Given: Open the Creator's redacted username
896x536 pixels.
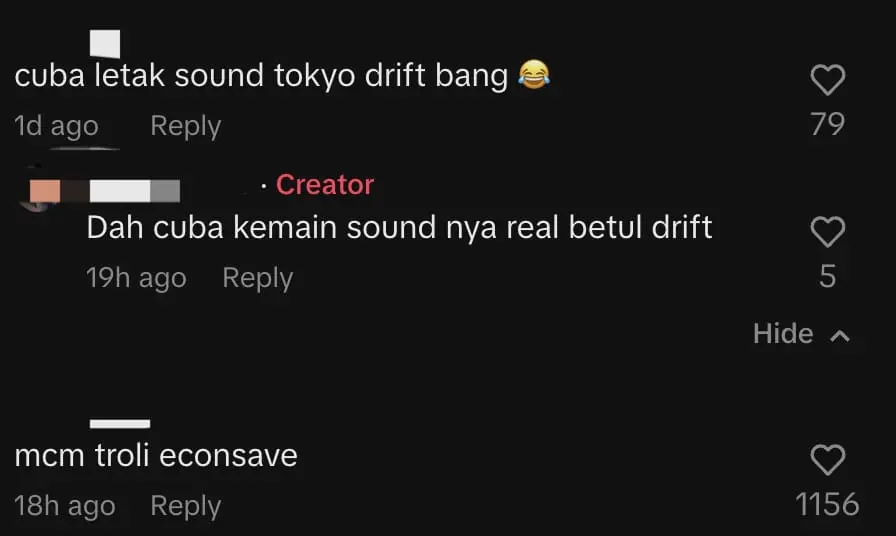Looking at the screenshot, I should coord(135,190).
